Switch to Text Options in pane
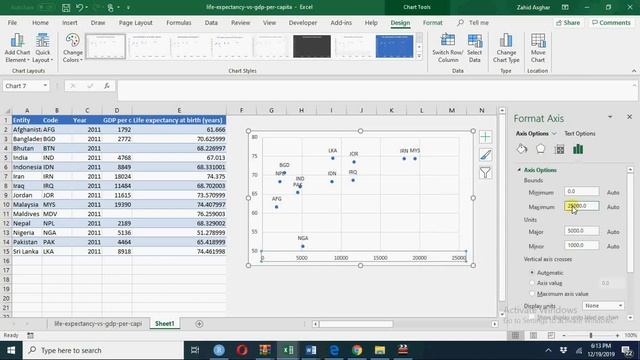The height and width of the screenshot is (360, 640). (580, 133)
